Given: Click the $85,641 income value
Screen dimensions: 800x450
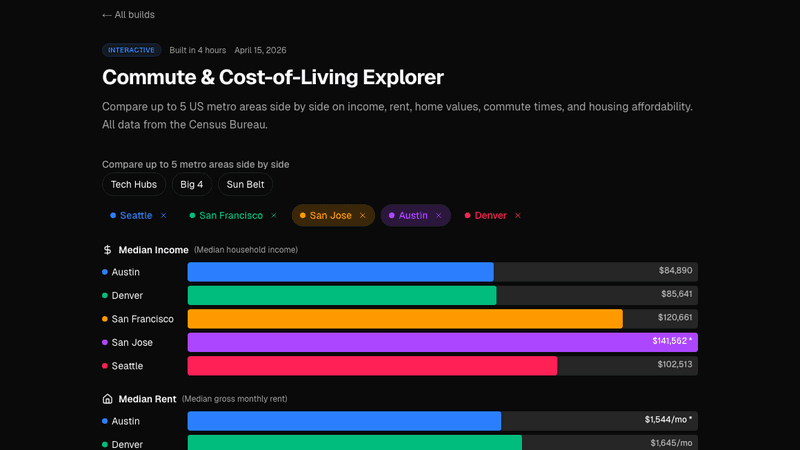Looking at the screenshot, I should (x=677, y=294).
